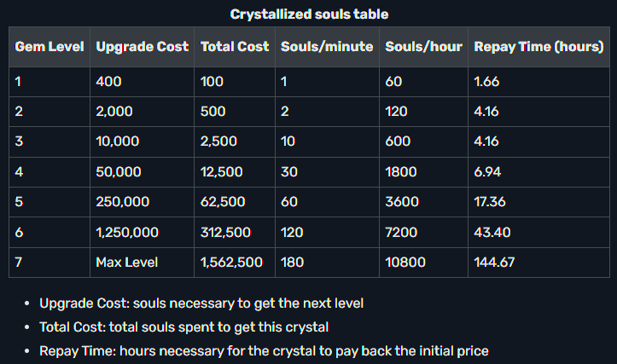Click the 312,500 total cost cell
Viewport: 617px width, 364px height.
coord(224,232)
